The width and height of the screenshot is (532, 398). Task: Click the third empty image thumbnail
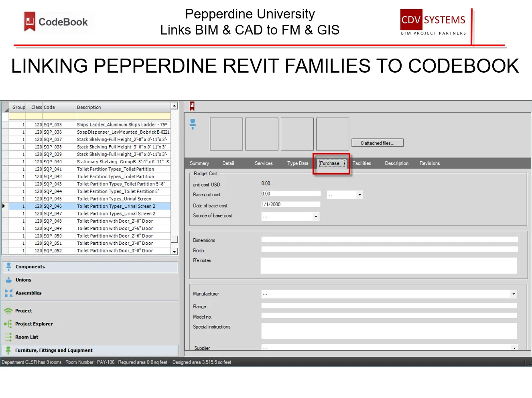click(297, 134)
